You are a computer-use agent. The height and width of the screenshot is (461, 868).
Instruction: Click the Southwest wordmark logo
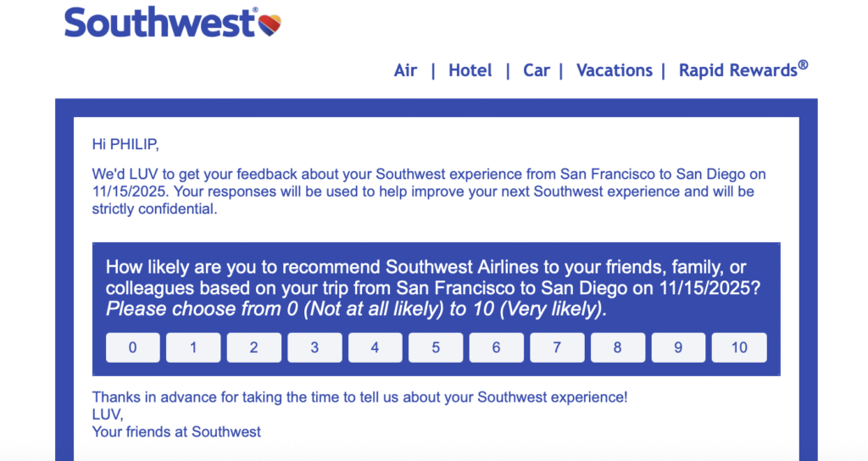coord(161,23)
